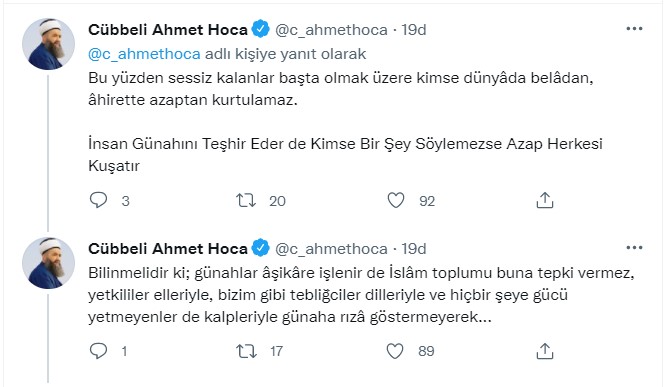
Task: Like the first tweet with 92 likes
Action: [396, 200]
